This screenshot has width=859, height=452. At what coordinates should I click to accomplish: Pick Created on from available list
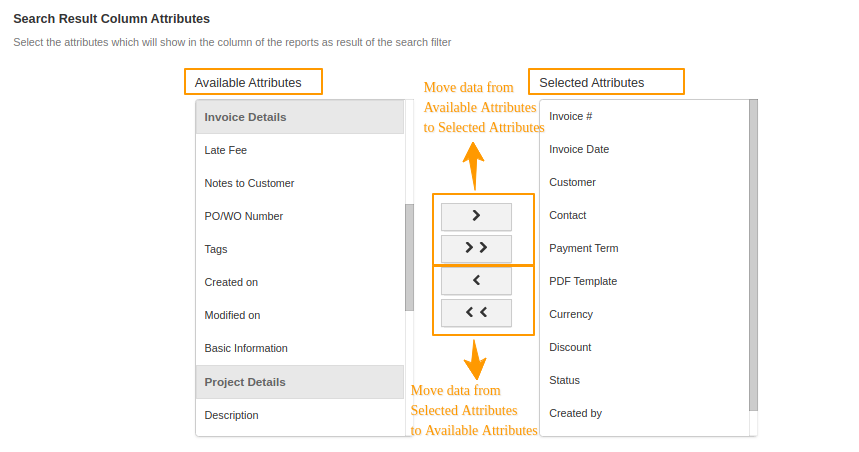231,282
